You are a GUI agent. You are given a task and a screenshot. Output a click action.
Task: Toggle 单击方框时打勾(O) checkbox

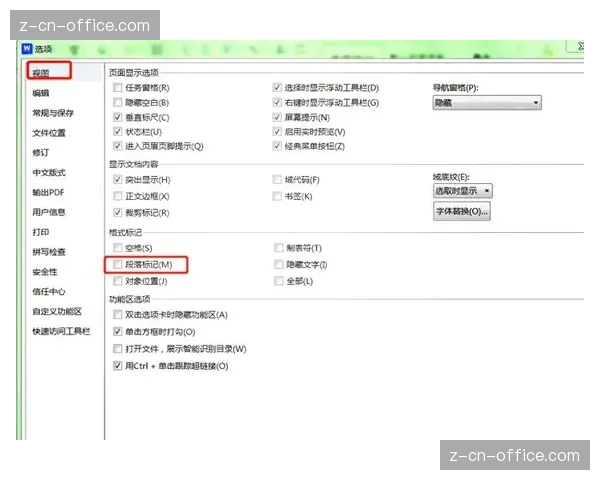click(117, 331)
